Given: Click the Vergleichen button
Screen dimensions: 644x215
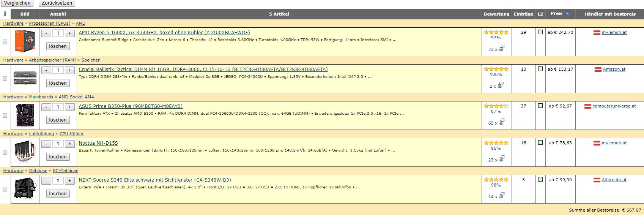Looking at the screenshot, I should [17, 3].
